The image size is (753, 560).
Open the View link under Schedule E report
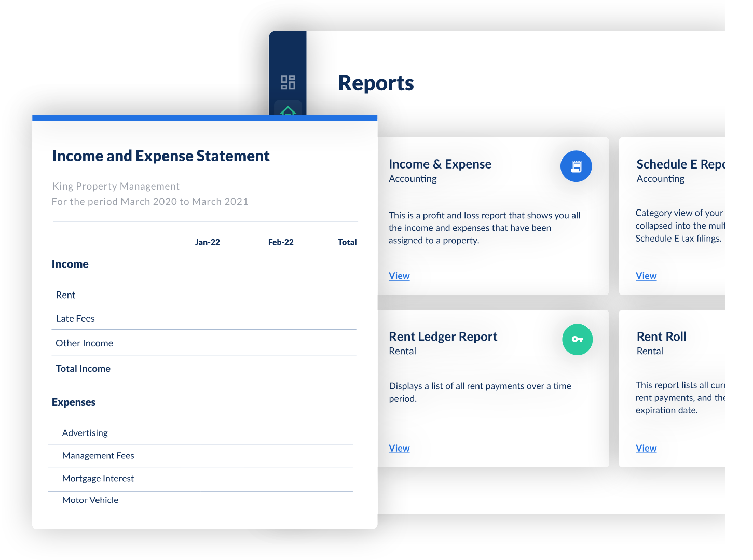[x=646, y=276]
